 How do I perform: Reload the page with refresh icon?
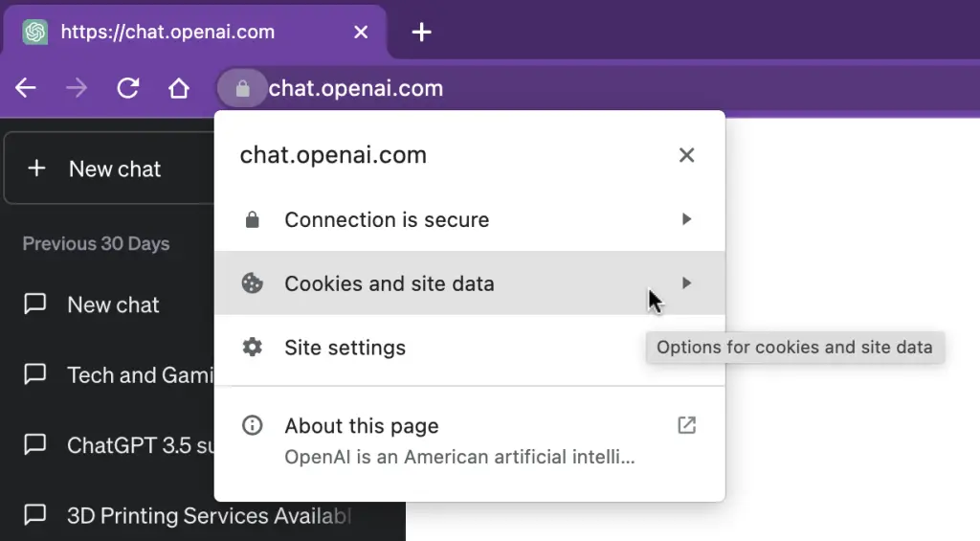[127, 88]
